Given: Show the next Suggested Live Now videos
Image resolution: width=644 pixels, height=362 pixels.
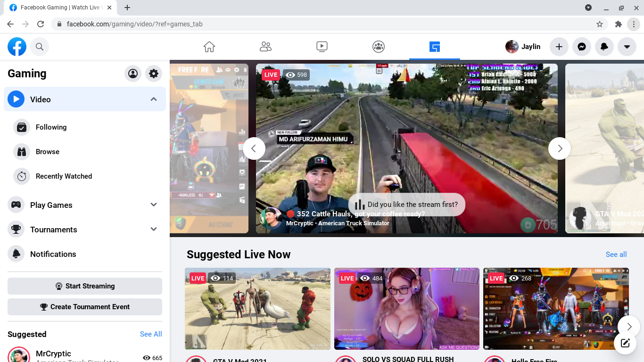Looking at the screenshot, I should click(629, 327).
